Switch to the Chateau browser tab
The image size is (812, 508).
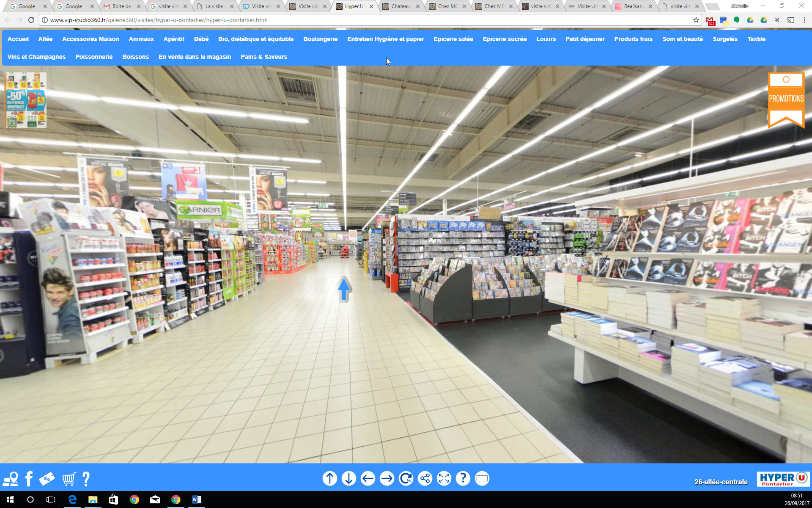pyautogui.click(x=400, y=6)
